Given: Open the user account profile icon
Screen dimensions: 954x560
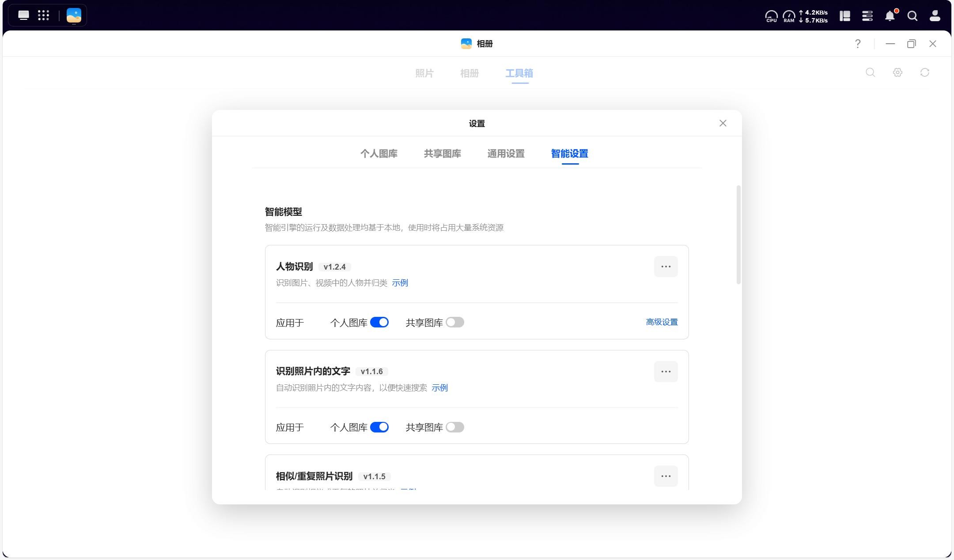Looking at the screenshot, I should (x=935, y=16).
